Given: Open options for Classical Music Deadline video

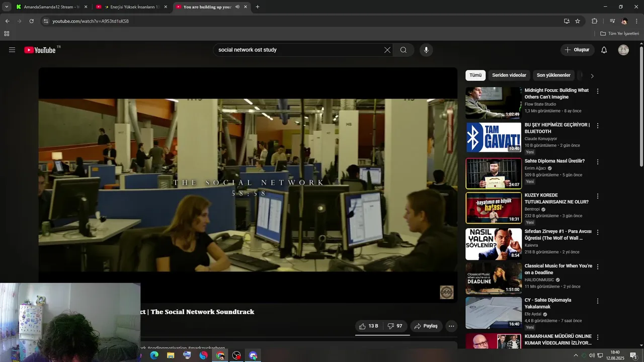Looking at the screenshot, I should click(598, 266).
